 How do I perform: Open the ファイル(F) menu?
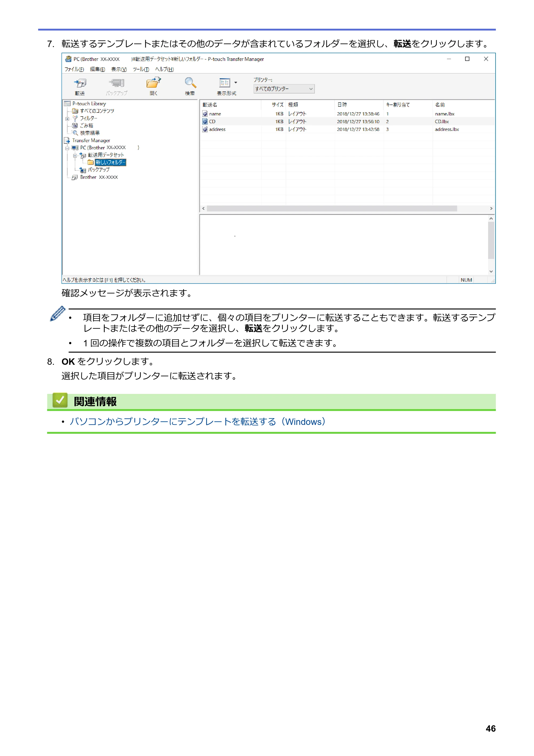(x=74, y=69)
